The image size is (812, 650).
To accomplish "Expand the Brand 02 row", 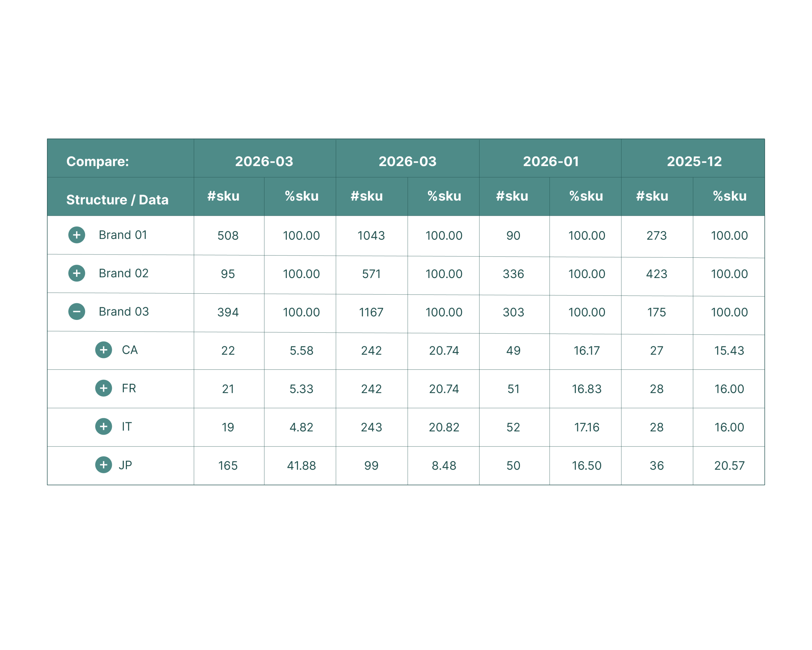I will [x=76, y=273].
